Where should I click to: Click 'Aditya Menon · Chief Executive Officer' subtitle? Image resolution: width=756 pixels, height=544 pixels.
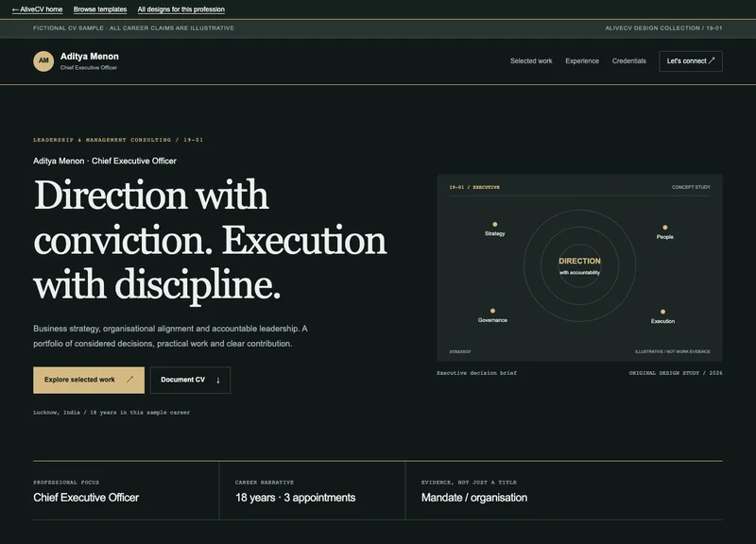pyautogui.click(x=105, y=161)
